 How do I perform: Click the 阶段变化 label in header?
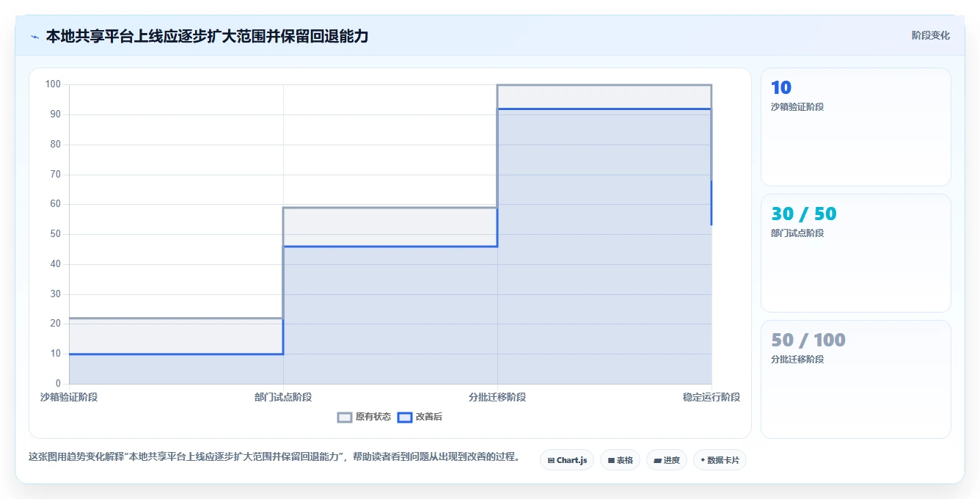931,35
